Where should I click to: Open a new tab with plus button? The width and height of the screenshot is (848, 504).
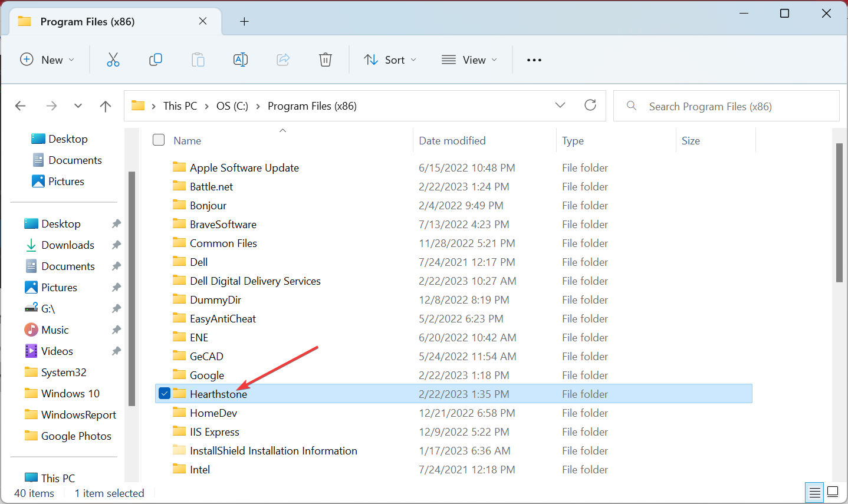[244, 22]
